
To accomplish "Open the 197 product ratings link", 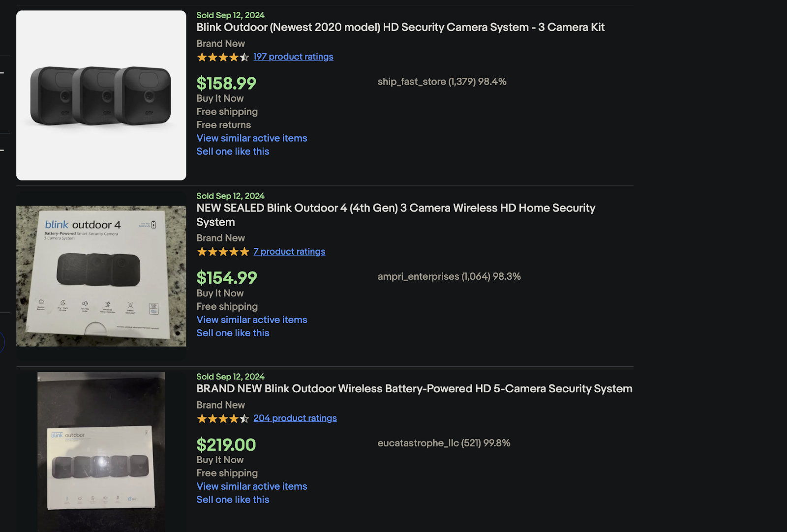I will [x=293, y=57].
